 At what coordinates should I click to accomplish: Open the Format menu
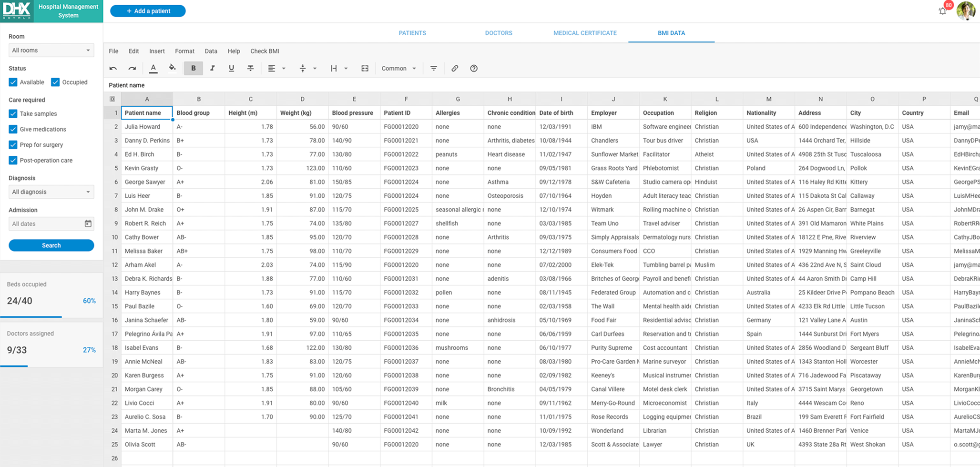coord(184,51)
